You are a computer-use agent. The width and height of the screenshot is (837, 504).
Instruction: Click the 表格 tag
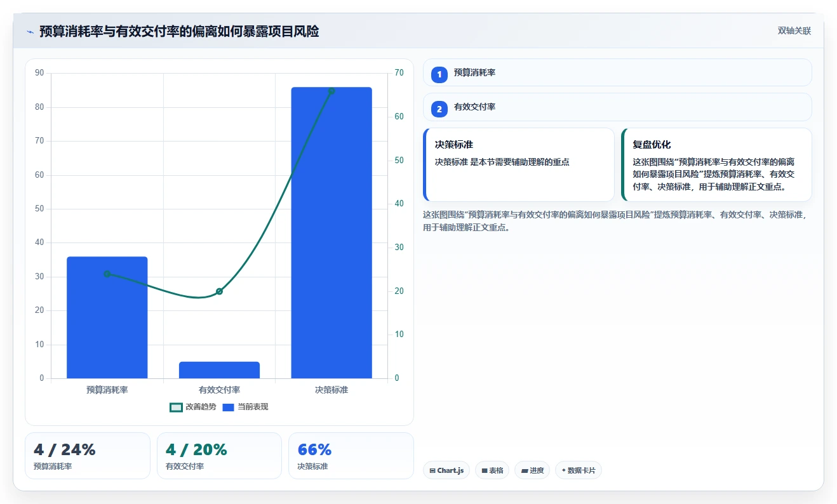click(492, 470)
